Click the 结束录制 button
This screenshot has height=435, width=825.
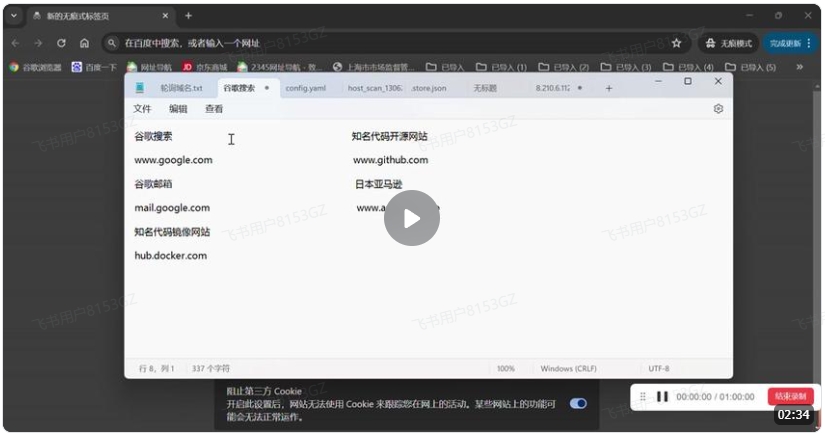pyautogui.click(x=790, y=397)
